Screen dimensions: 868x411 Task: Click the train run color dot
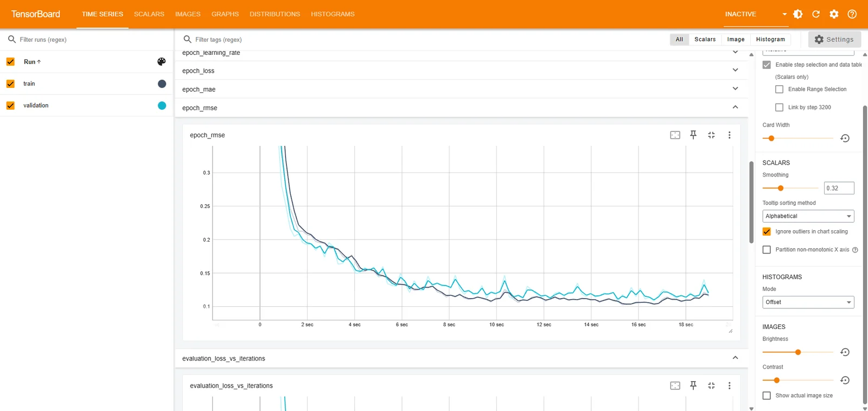pyautogui.click(x=162, y=84)
